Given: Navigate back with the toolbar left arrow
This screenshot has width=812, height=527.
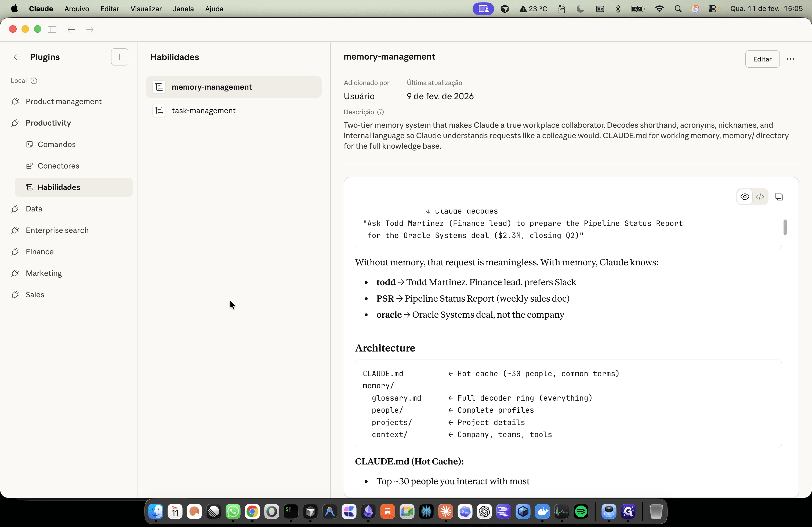Looking at the screenshot, I should click(x=71, y=29).
